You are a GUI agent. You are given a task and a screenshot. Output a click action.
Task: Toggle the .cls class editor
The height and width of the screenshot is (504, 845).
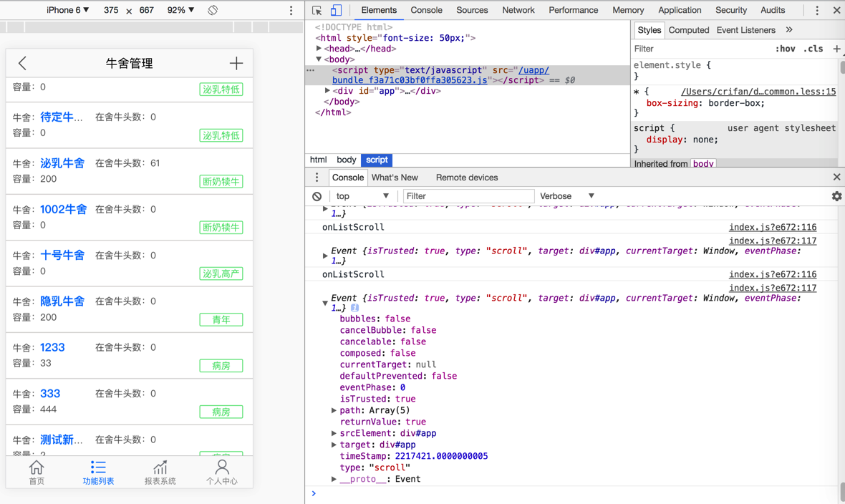pos(813,49)
